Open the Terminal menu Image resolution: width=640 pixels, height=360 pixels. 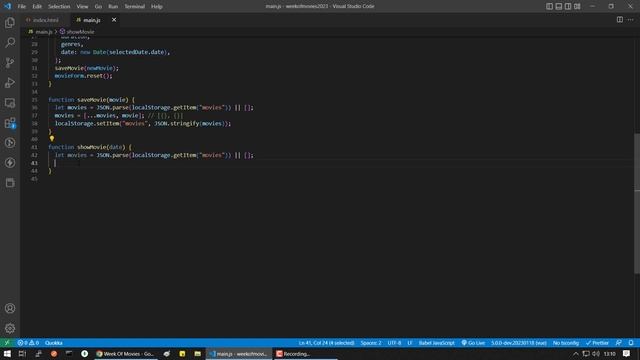134,7
